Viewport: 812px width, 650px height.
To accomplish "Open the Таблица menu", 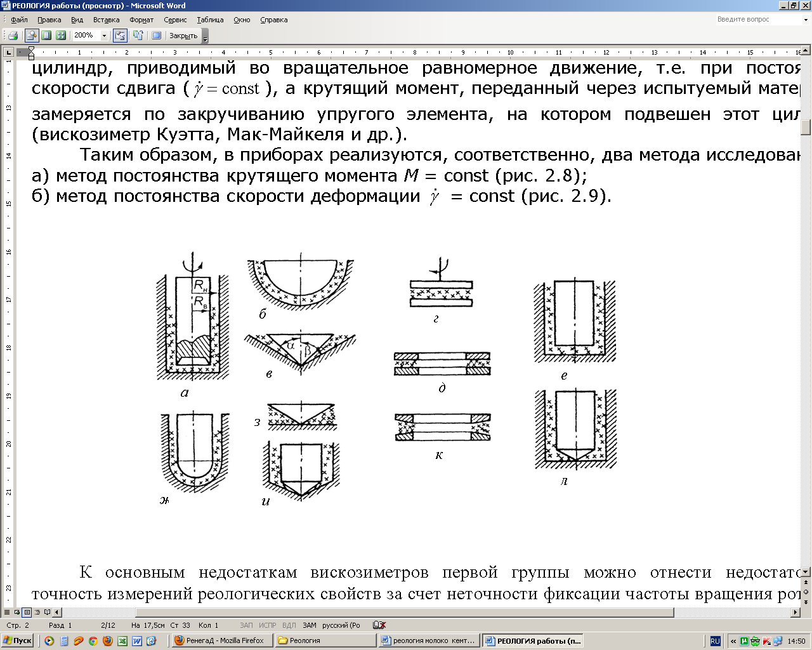I will coord(210,20).
